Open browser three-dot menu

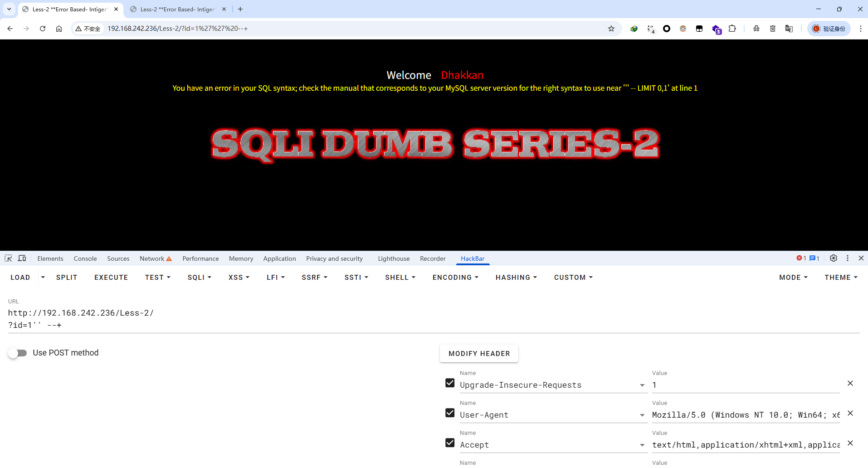[x=860, y=29]
